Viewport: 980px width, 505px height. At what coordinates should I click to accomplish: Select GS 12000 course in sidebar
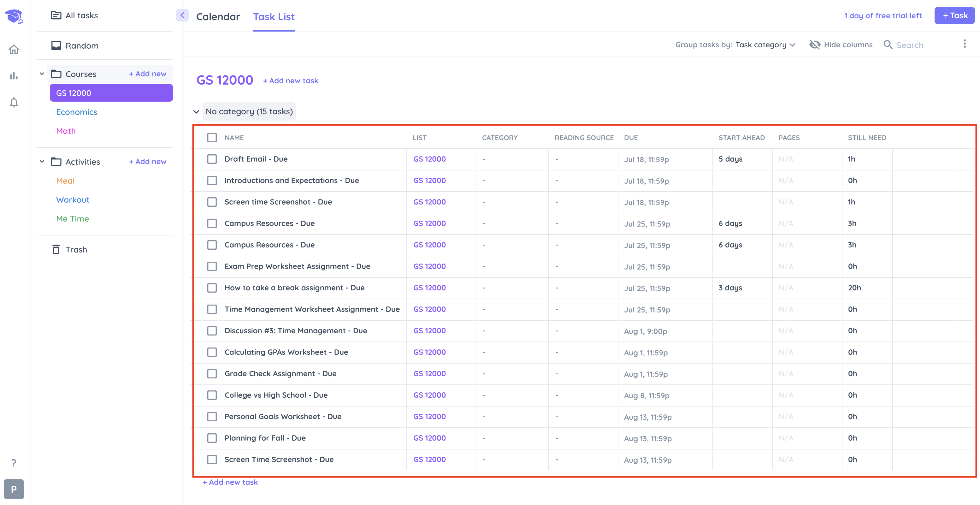(111, 93)
